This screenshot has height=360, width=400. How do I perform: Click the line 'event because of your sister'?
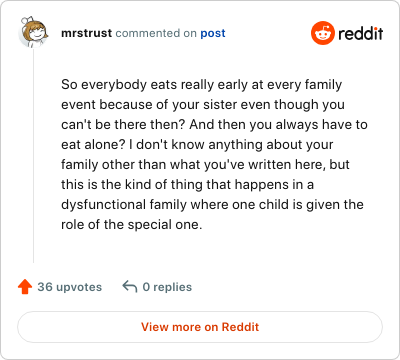coord(203,105)
